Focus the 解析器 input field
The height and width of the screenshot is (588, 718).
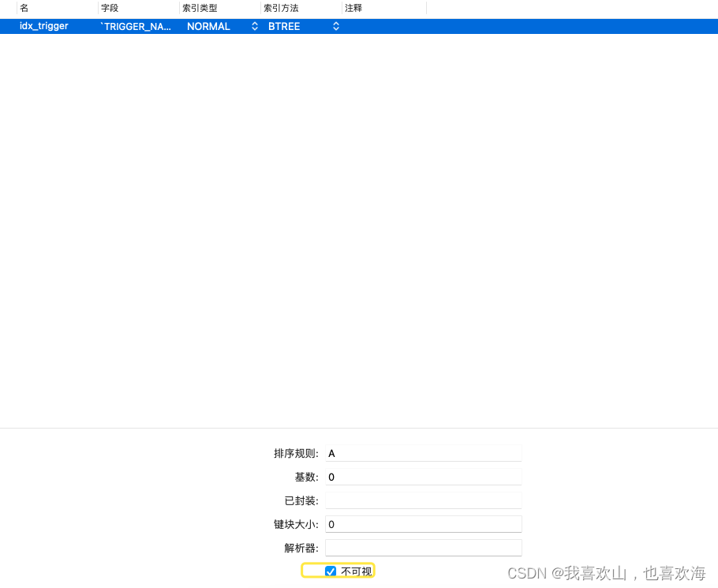click(424, 548)
